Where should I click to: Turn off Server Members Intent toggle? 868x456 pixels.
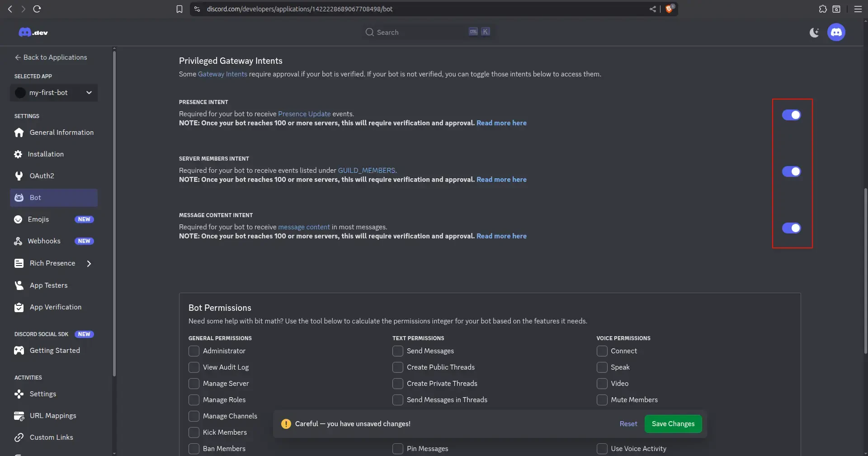pos(791,171)
